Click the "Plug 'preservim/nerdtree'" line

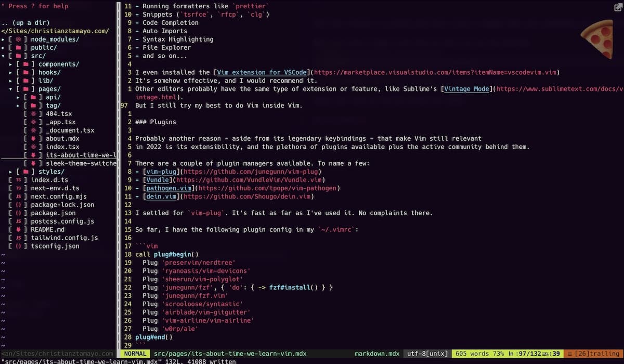click(189, 263)
